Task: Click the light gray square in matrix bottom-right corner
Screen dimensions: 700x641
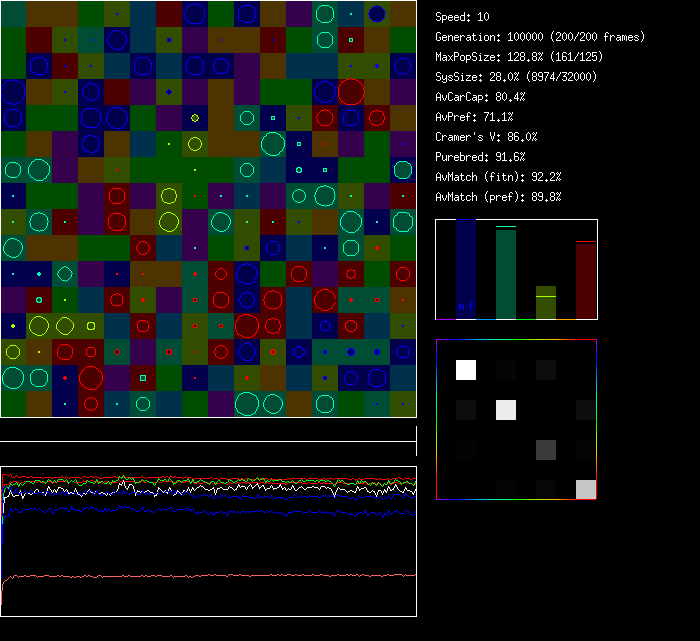Action: click(x=585, y=489)
